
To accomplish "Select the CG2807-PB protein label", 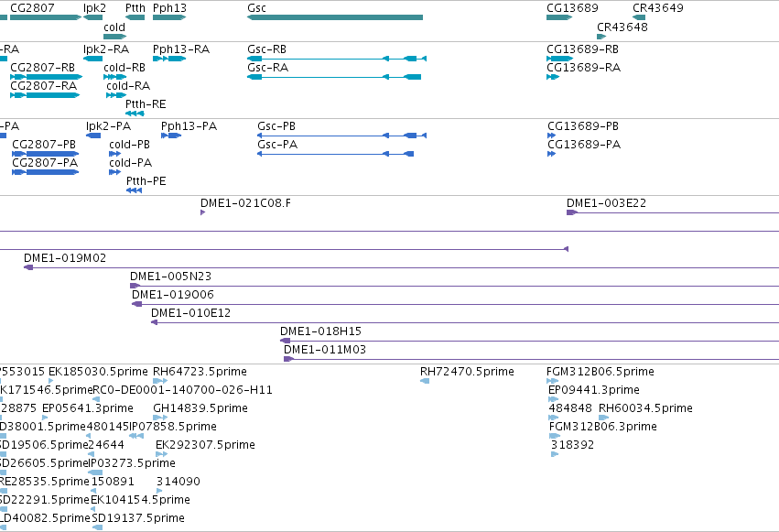I will (44, 145).
